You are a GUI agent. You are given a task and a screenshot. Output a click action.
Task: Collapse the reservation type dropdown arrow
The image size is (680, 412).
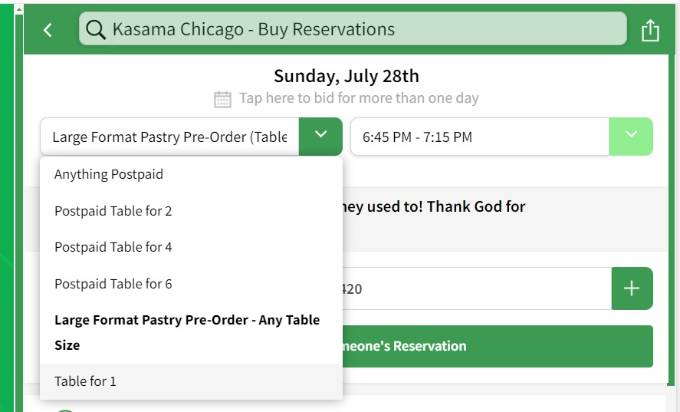pos(320,136)
